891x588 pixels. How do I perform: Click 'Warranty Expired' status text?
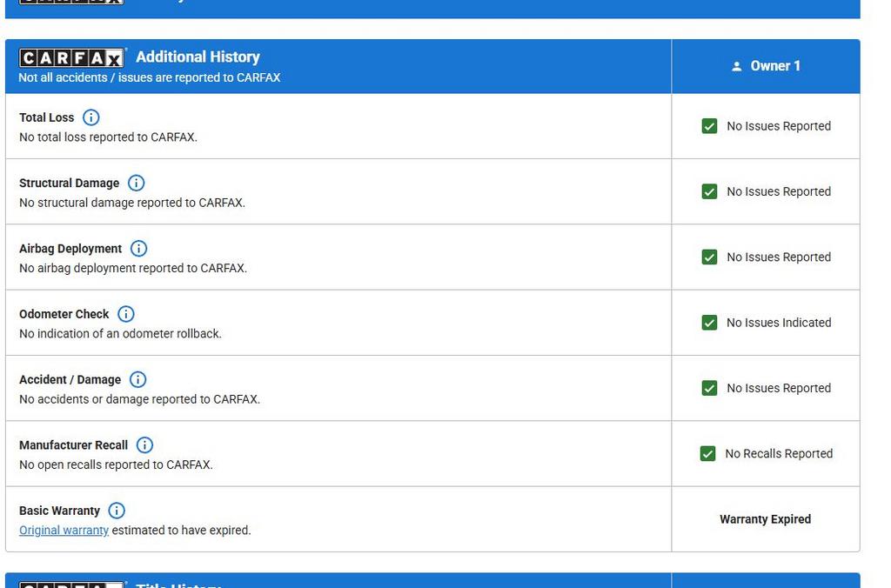click(x=766, y=519)
